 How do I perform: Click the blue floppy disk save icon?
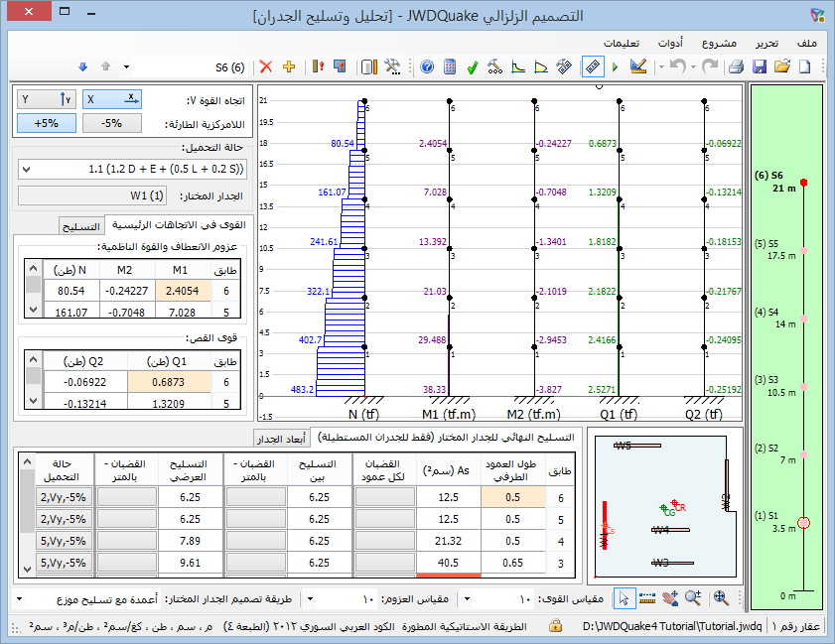click(x=759, y=66)
